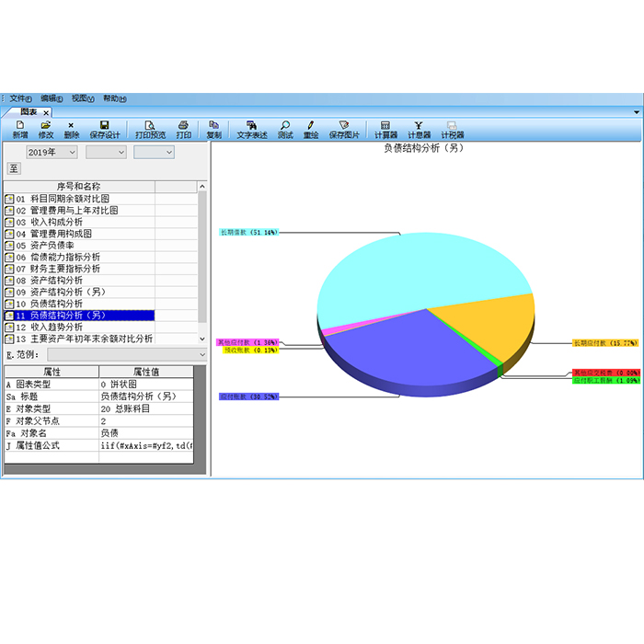Click the 修改 (Modify) toolbar icon
644x644 pixels.
coord(46,129)
